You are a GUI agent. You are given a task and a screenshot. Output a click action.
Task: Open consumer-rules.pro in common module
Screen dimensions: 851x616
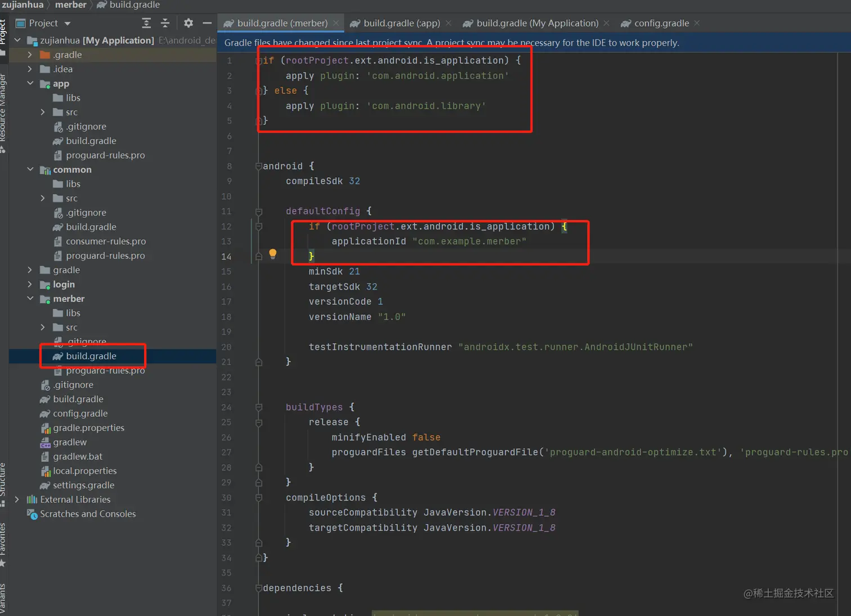[99, 241]
